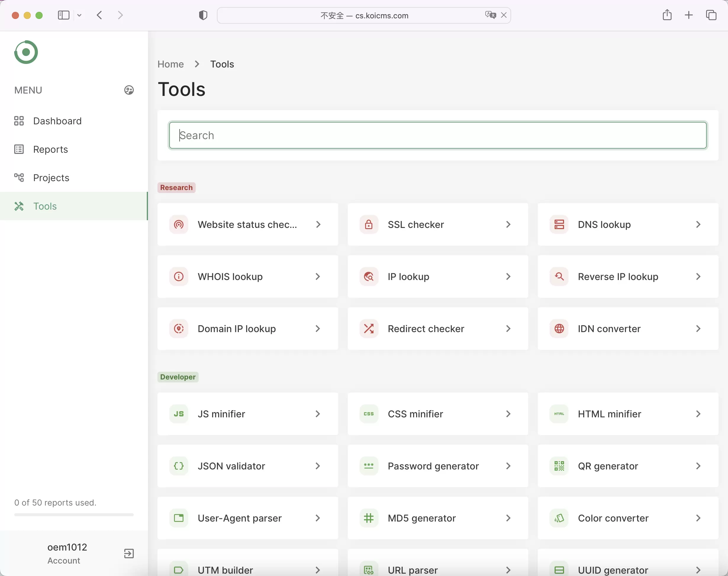Go to Home in breadcrumb

pyautogui.click(x=171, y=64)
